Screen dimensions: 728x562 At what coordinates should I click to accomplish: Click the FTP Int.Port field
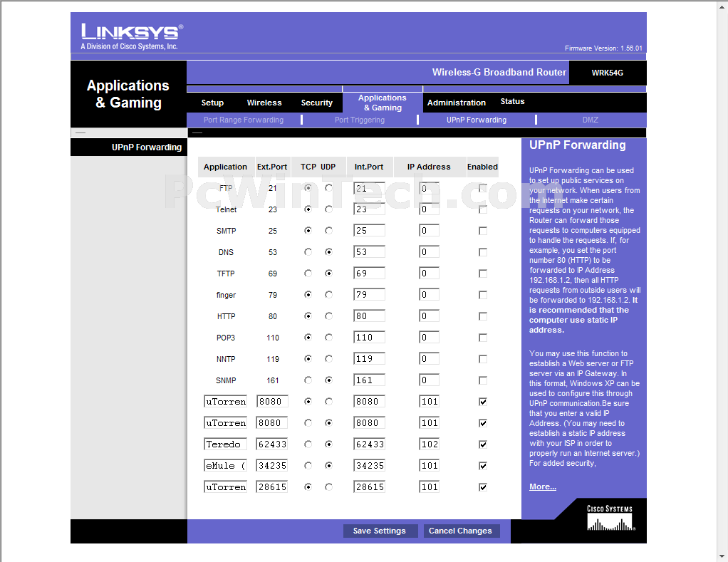tap(369, 189)
